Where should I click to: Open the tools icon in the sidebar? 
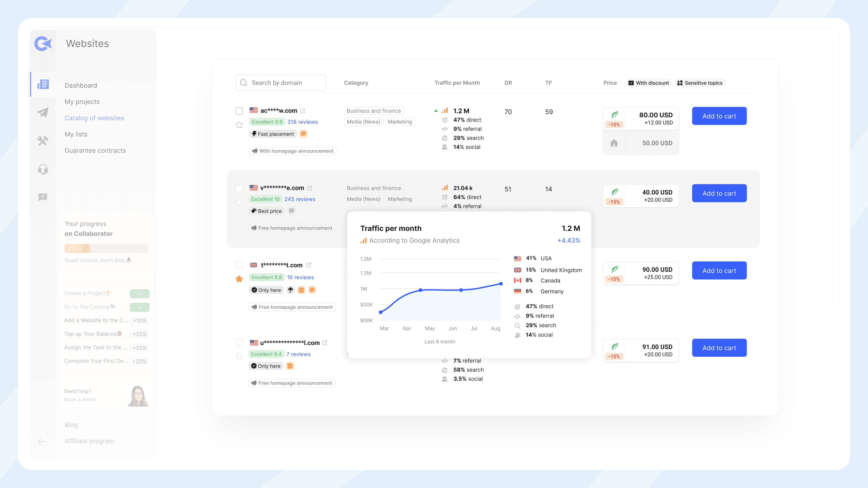click(x=43, y=141)
